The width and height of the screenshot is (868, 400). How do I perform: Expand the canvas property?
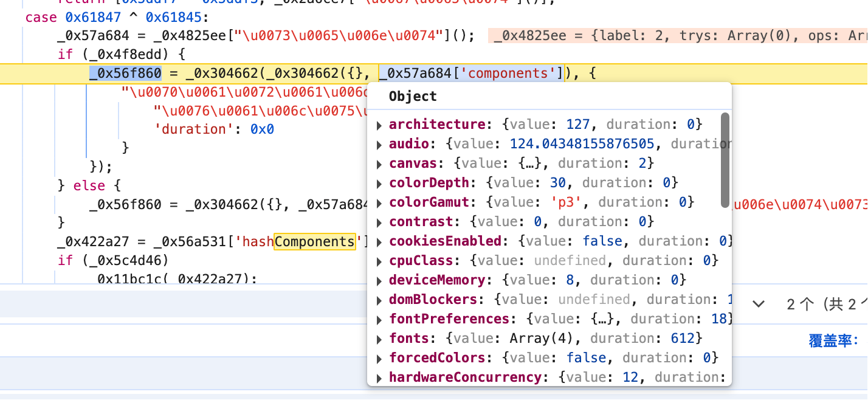click(x=379, y=164)
